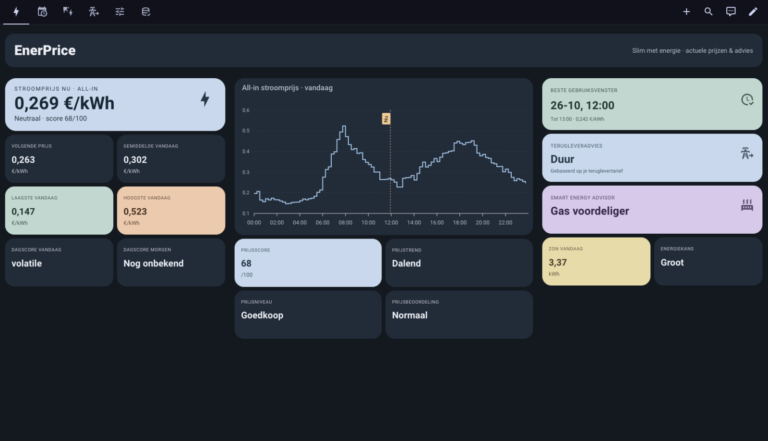768x441 pixels.
Task: Click the flash icon on current price card
Action: point(205,99)
